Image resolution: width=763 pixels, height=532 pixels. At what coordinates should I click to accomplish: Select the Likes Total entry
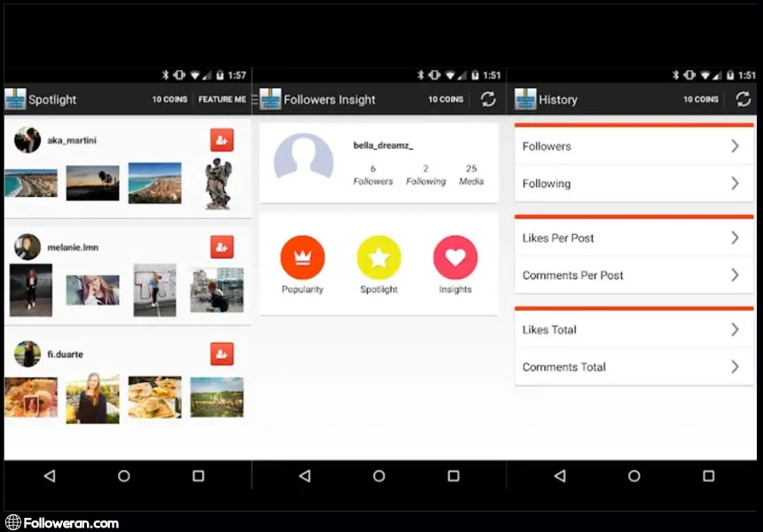[621, 330]
